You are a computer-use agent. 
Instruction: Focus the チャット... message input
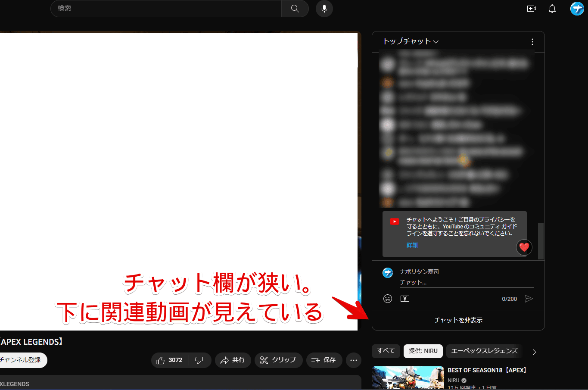(467, 282)
